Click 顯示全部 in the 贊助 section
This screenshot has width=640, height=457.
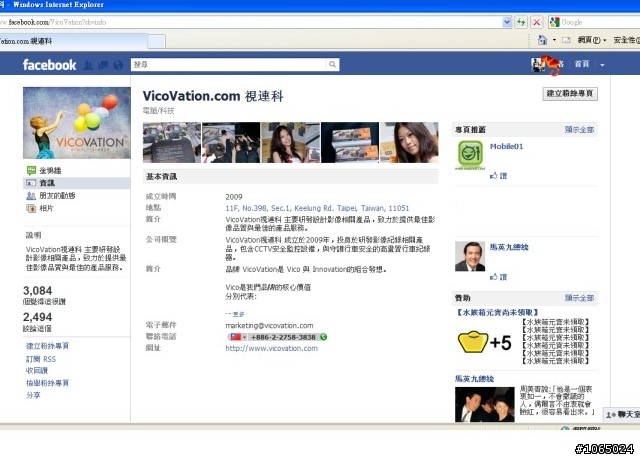pyautogui.click(x=580, y=298)
